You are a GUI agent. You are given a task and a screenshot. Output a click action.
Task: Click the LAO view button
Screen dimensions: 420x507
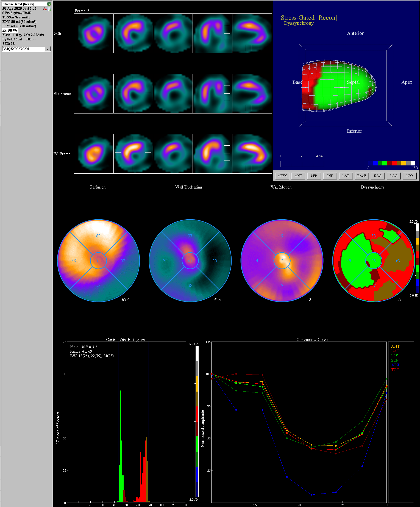(394, 176)
